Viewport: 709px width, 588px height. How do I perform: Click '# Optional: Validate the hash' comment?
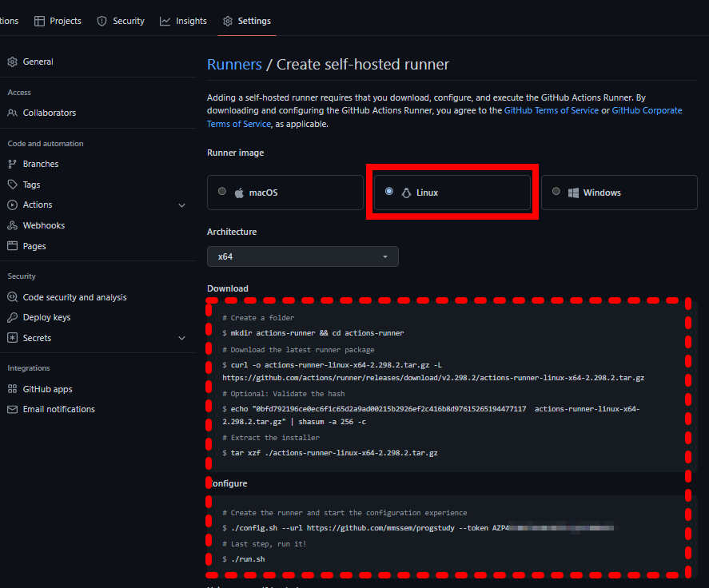click(284, 394)
